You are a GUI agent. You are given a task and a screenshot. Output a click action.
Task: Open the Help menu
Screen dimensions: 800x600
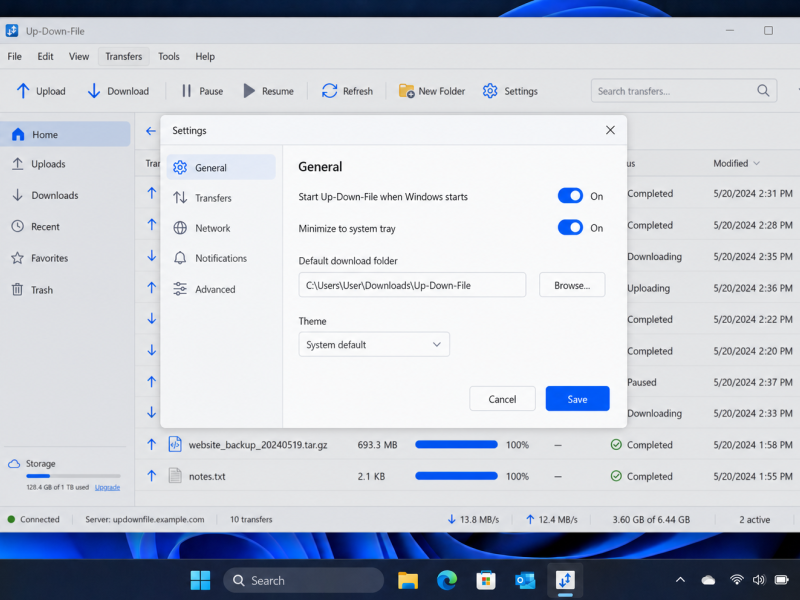point(205,56)
